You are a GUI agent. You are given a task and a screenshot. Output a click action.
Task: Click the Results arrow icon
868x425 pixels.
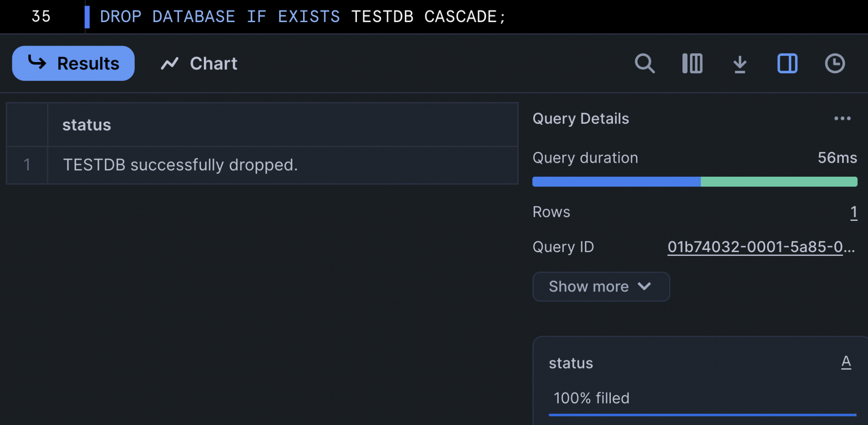37,63
